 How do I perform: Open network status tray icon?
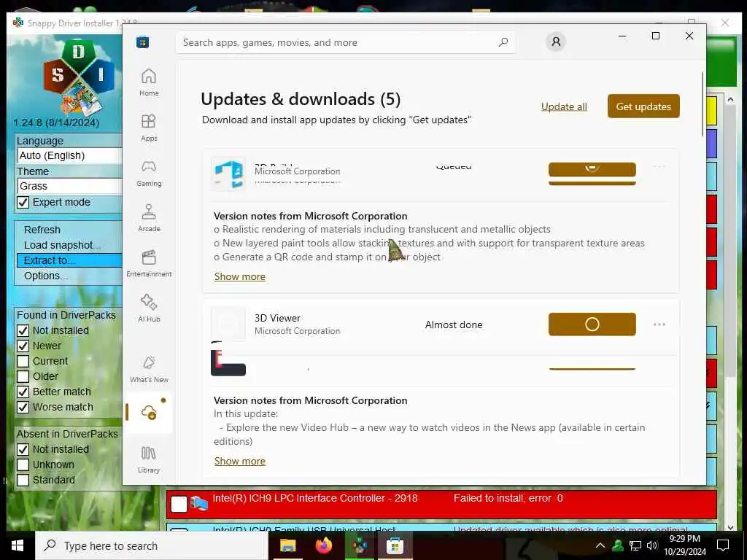pos(635,545)
